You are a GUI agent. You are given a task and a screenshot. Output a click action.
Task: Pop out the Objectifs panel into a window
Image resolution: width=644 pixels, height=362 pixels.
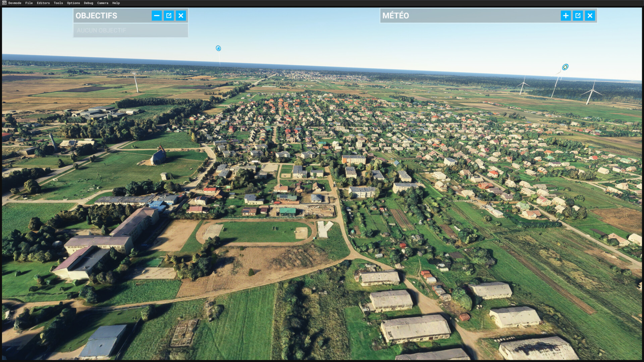pos(169,15)
